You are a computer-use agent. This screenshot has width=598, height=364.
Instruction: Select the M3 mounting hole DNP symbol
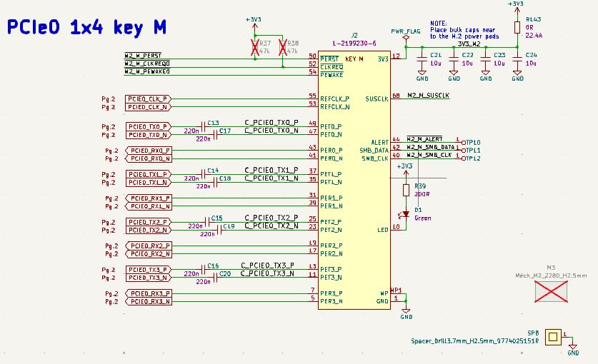pos(551,292)
